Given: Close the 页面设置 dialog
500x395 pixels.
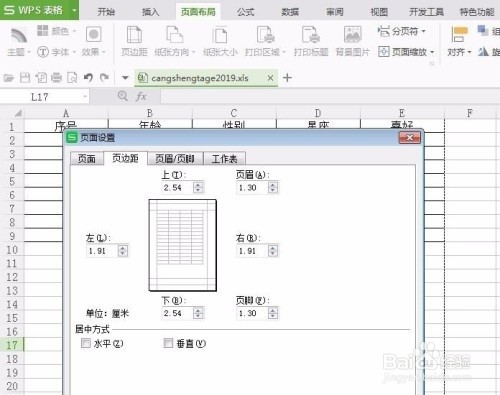Looking at the screenshot, I should pos(410,137).
